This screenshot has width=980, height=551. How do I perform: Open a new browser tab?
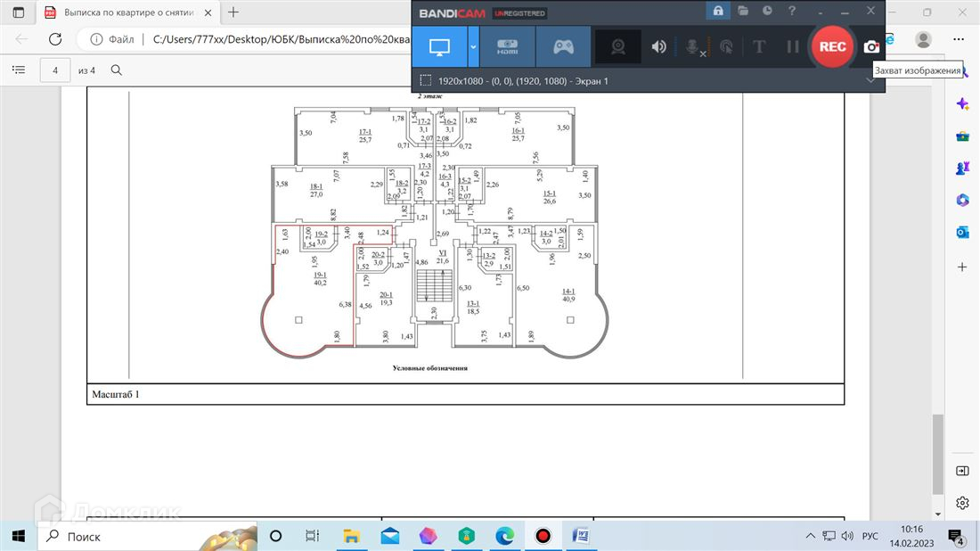pyautogui.click(x=233, y=12)
